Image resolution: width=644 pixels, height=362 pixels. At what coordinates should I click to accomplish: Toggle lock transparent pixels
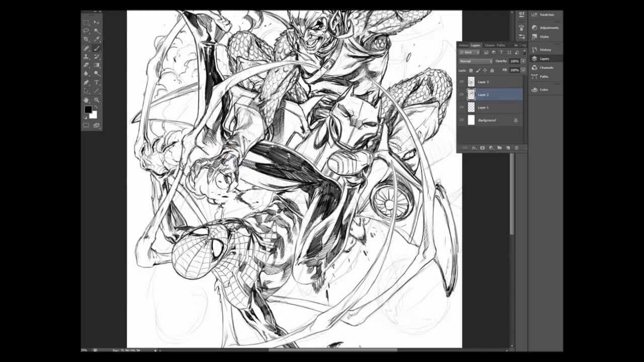(471, 70)
